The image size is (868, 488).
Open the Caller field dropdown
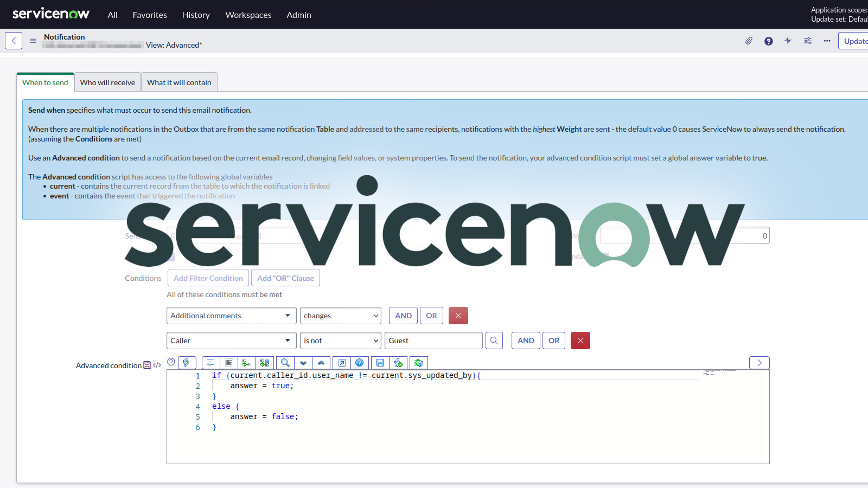pos(231,340)
